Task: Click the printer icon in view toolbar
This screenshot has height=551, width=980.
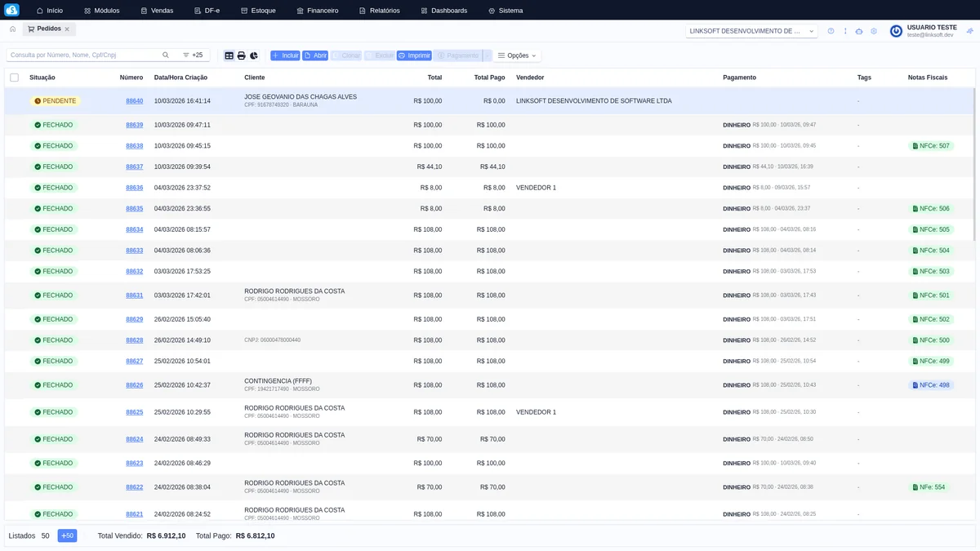Action: 242,56
